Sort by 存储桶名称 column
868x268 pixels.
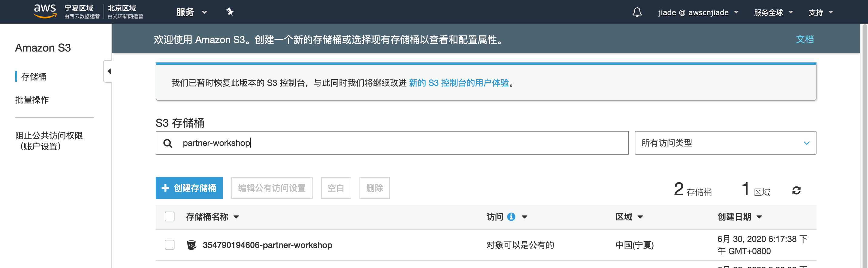(x=212, y=217)
